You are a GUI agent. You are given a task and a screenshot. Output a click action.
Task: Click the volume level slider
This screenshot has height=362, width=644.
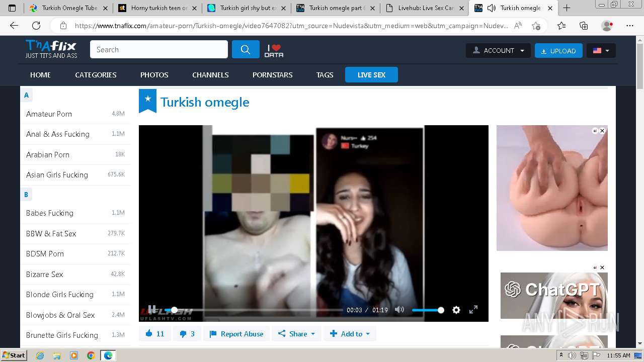tap(427, 310)
